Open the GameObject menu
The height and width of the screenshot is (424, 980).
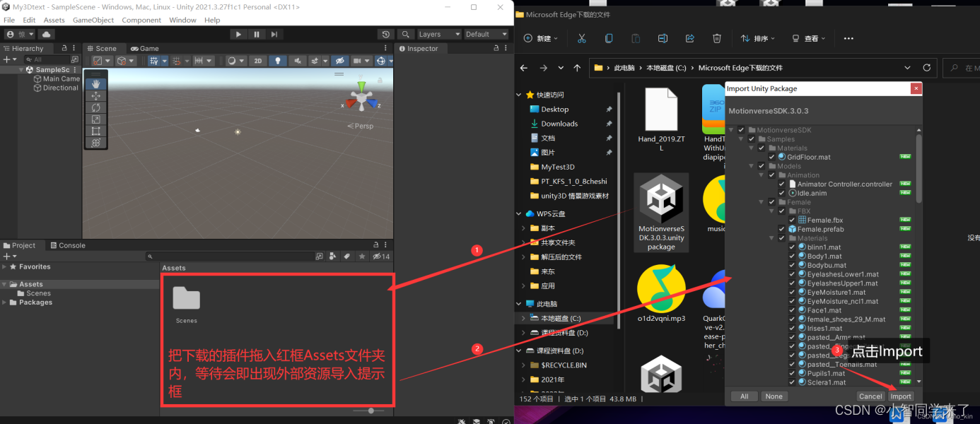93,20
